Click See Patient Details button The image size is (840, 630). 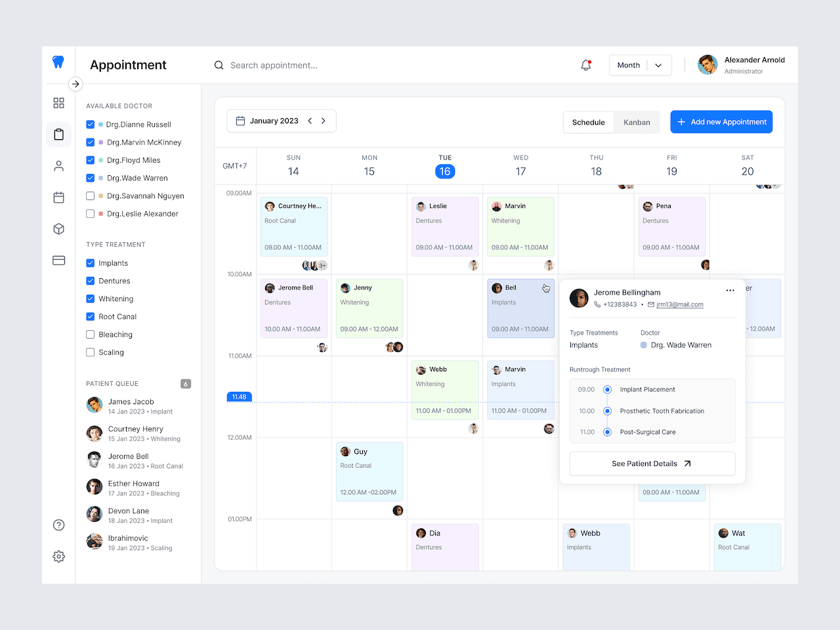(652, 463)
